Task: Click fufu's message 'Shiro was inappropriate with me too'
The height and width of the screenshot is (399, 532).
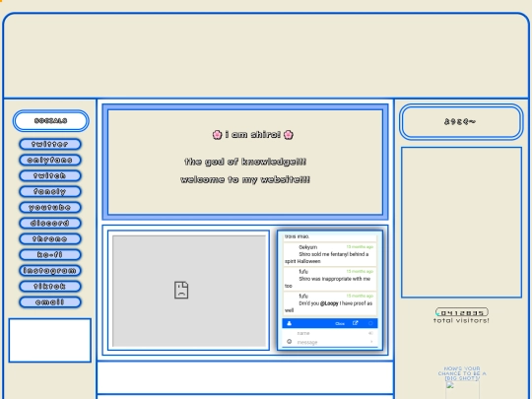Action: (330, 279)
